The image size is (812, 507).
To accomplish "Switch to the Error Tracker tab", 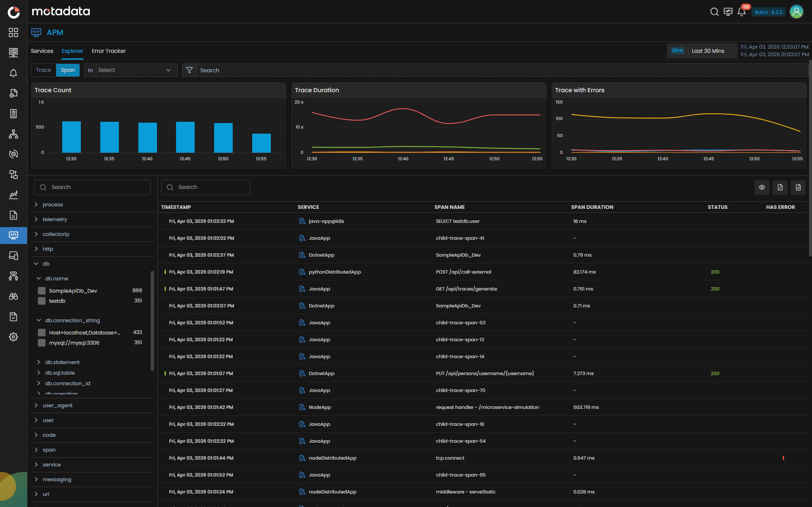I will [x=108, y=51].
